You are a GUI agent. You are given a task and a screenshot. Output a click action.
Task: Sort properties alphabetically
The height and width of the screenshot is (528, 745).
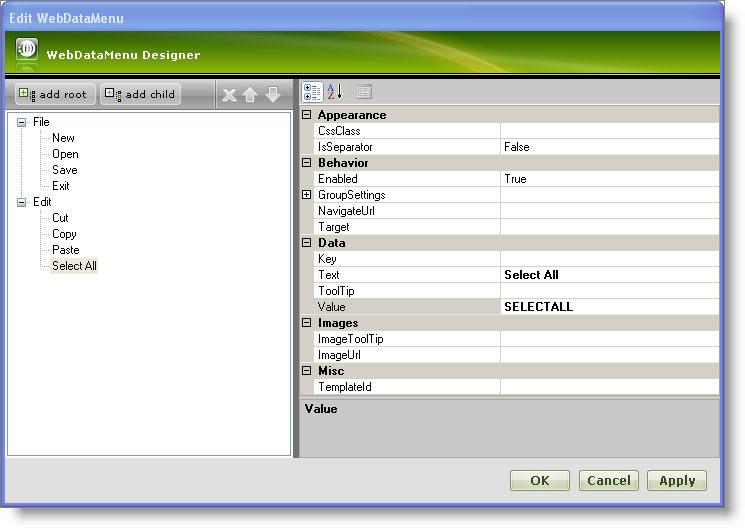pos(335,92)
